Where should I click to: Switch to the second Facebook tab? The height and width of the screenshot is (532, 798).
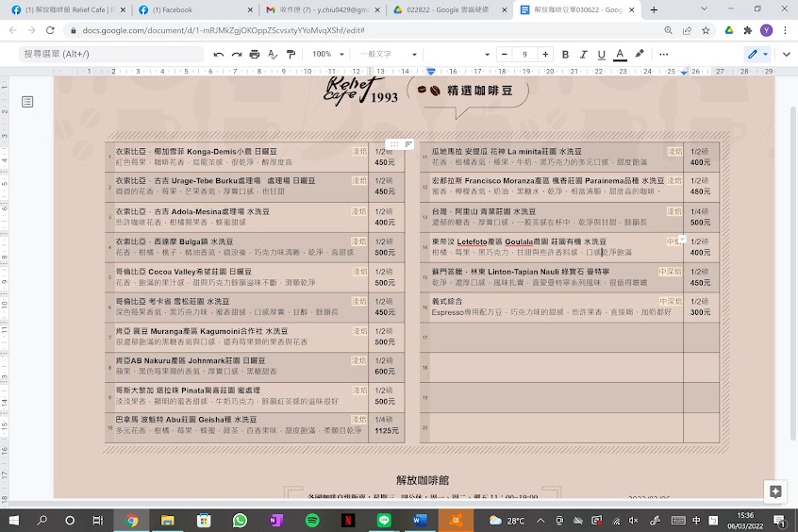pyautogui.click(x=192, y=9)
